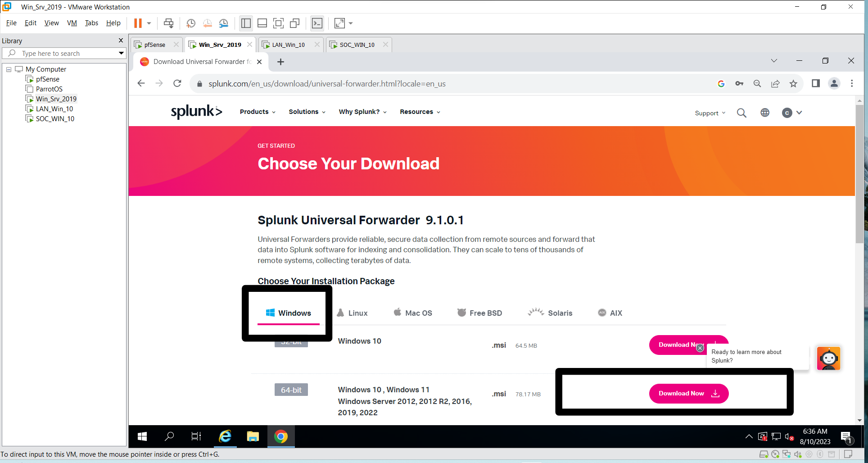Screen dimensions: 868x463
Task: Click the Chrome zoom magnifier icon
Action: (757, 83)
